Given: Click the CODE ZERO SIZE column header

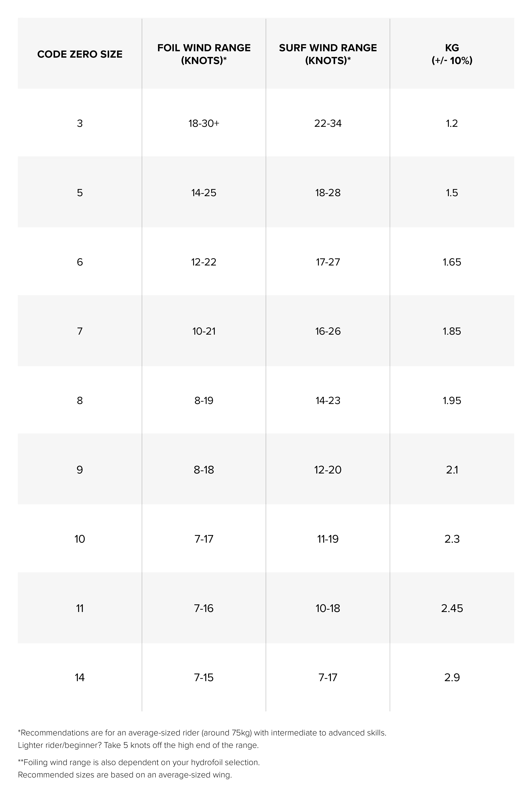Looking at the screenshot, I should coord(80,54).
